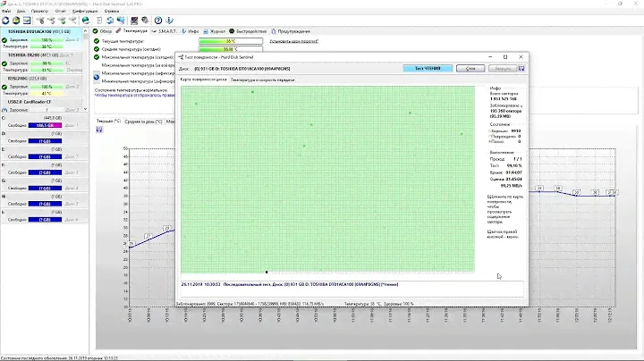Click the green check next to current temperature
The image size is (644, 361).
click(97, 40)
